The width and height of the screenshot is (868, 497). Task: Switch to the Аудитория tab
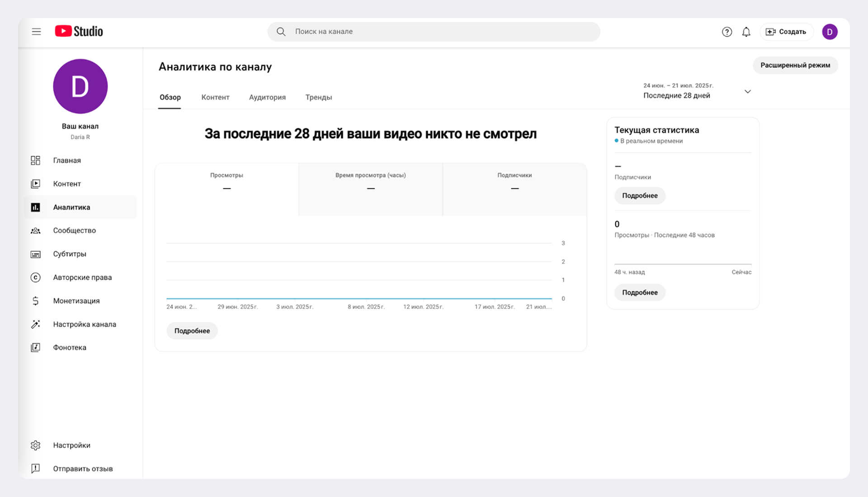267,97
